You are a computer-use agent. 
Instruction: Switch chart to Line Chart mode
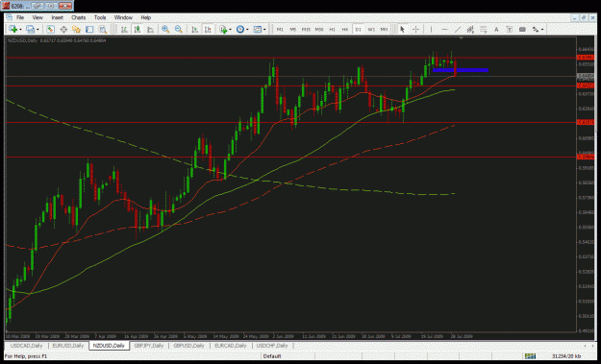coord(150,30)
